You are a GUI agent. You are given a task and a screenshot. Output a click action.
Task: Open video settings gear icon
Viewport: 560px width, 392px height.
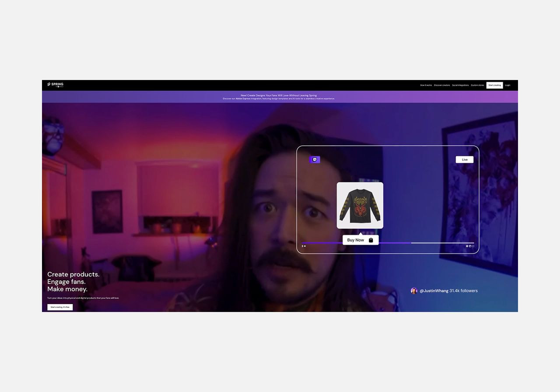467,246
